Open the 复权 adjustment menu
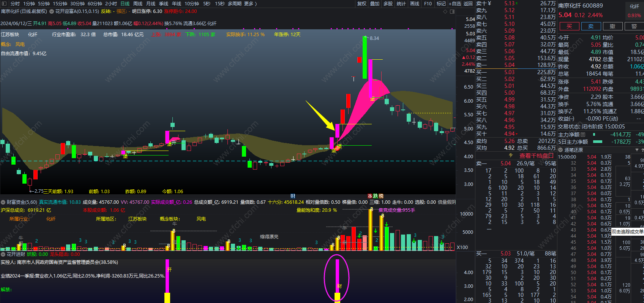 pos(362,3)
